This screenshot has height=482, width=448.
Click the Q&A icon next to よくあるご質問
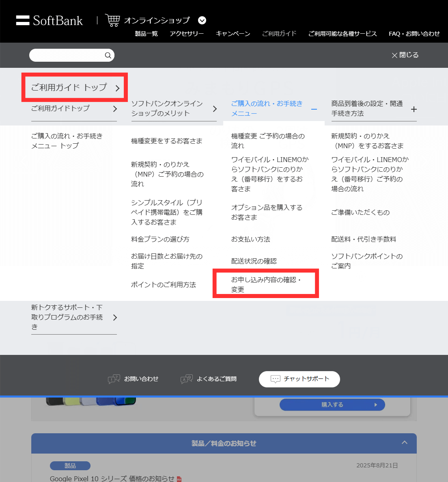point(186,378)
